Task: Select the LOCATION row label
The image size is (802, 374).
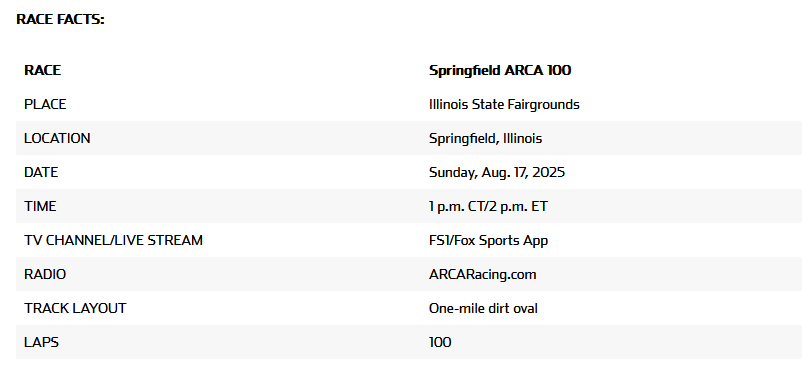Action: click(57, 138)
